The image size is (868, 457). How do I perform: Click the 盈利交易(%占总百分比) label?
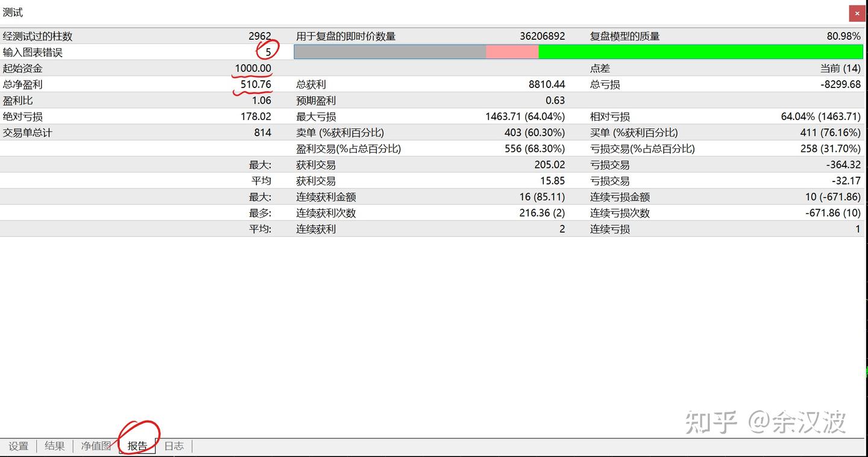click(x=348, y=149)
